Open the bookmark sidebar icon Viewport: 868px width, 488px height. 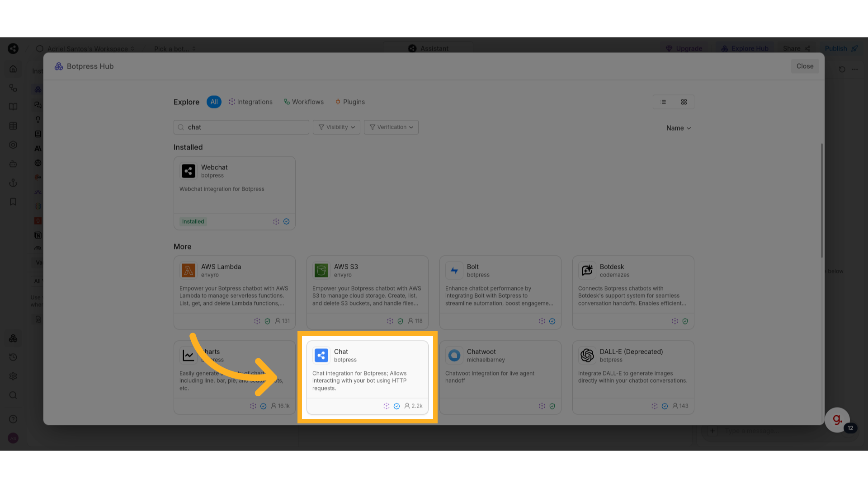(x=13, y=202)
